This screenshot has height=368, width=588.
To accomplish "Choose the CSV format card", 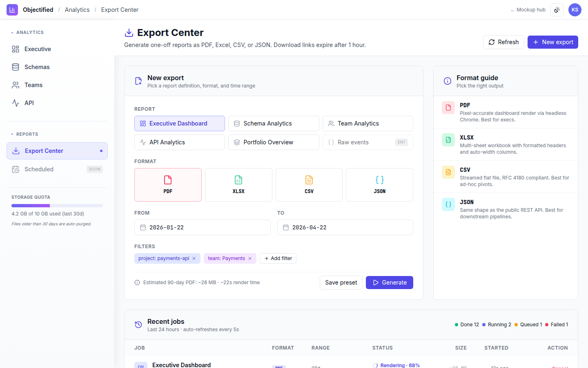I will pos(309,185).
